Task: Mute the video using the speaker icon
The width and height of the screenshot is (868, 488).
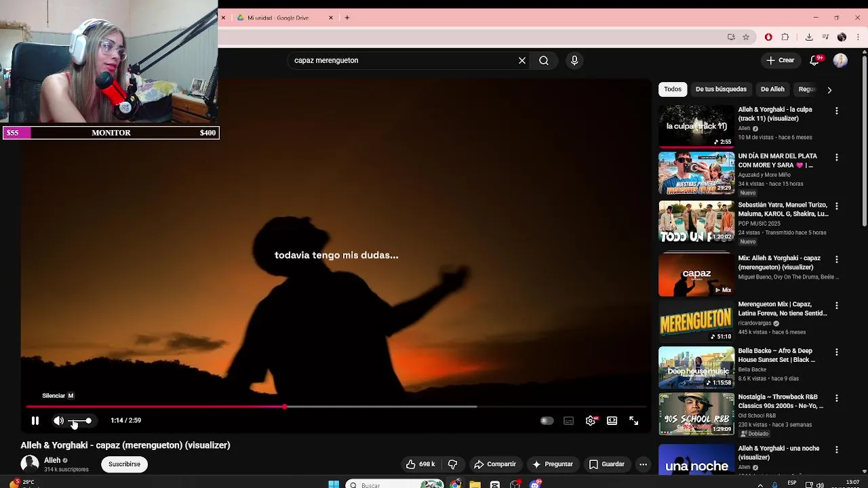Action: [59, 421]
